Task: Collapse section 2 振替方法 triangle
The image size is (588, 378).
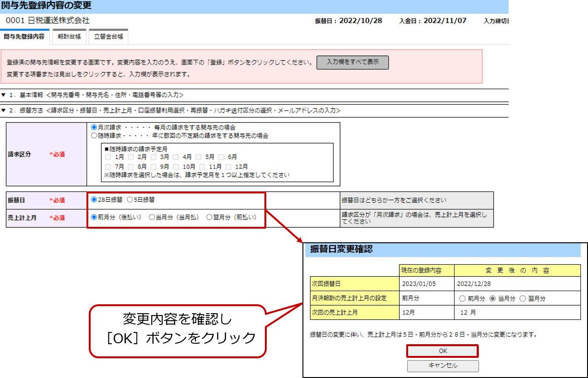Action: (x=4, y=111)
